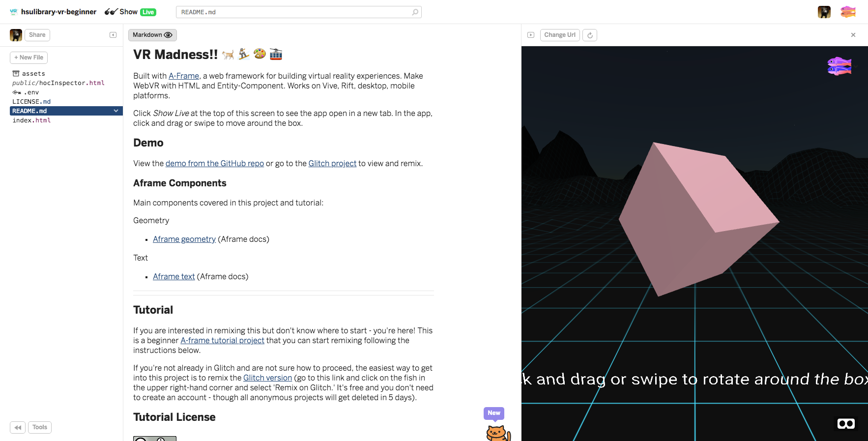Click the VR project logo icon

pyautogui.click(x=13, y=12)
